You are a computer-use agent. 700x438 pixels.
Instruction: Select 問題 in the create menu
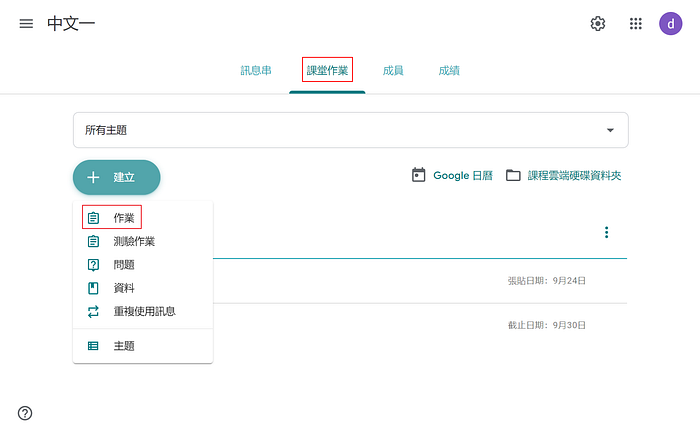tap(143, 265)
